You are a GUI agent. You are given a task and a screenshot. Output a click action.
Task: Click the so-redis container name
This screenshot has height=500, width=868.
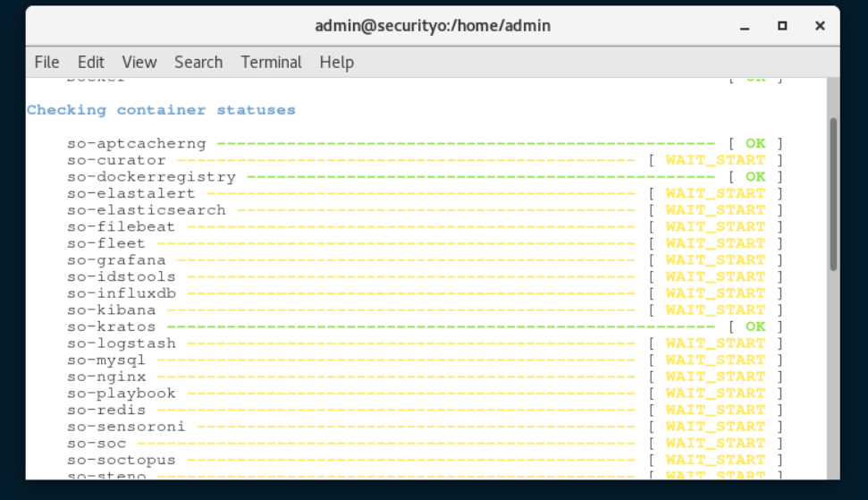point(106,409)
